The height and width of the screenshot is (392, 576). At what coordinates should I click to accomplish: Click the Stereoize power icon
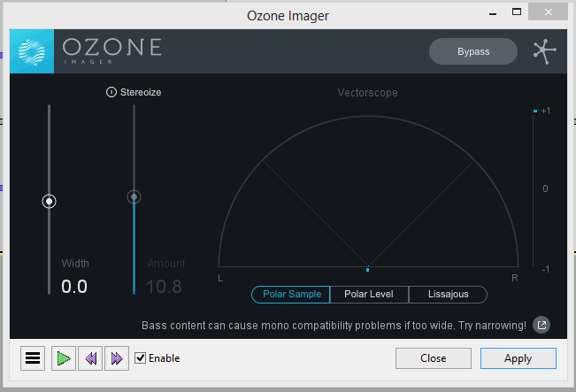point(111,92)
